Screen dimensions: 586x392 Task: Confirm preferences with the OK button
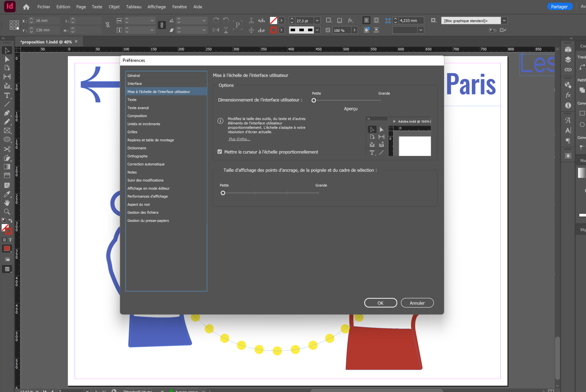(380, 303)
